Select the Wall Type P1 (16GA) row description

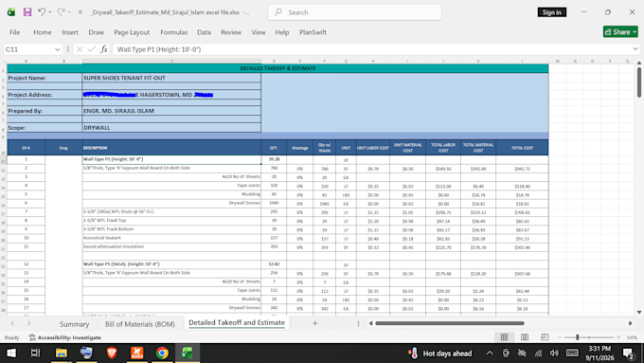click(171, 264)
